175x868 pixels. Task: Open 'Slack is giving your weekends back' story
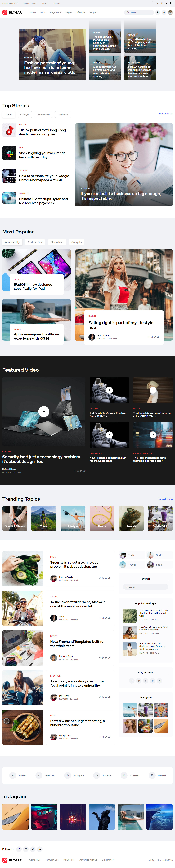click(x=42, y=155)
